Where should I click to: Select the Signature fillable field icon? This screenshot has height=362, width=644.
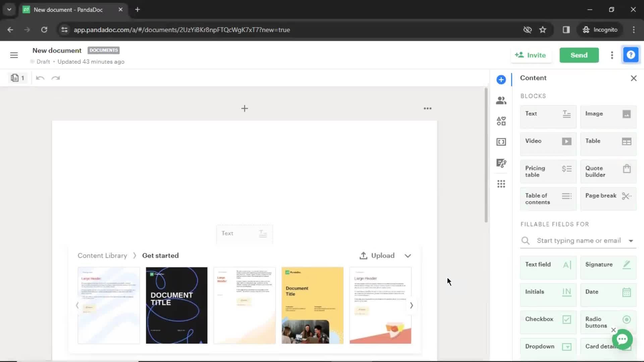click(627, 264)
